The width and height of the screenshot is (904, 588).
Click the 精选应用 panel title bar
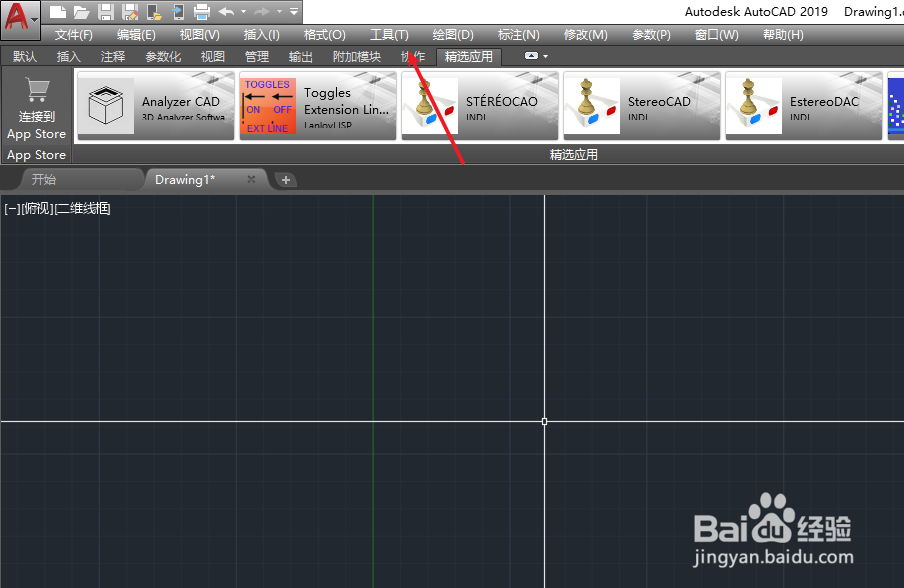[574, 154]
